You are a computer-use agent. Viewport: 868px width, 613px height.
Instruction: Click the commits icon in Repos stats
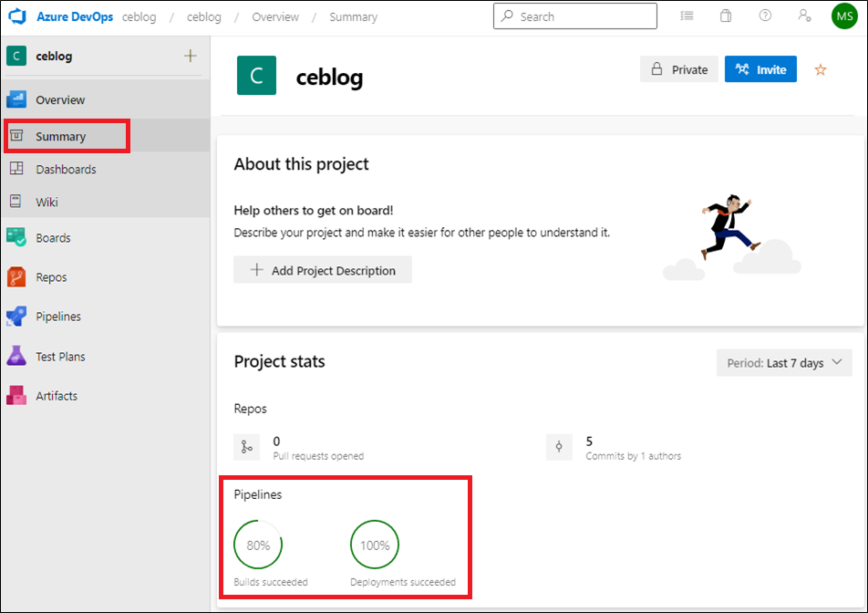tap(559, 447)
